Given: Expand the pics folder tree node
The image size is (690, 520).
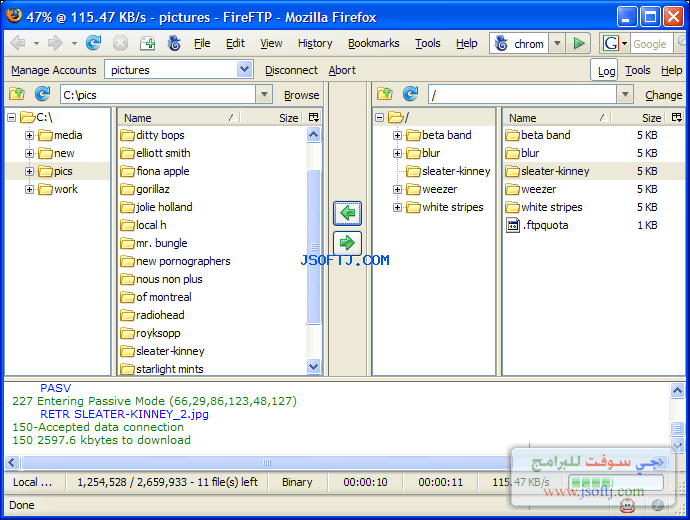Looking at the screenshot, I should click(29, 172).
